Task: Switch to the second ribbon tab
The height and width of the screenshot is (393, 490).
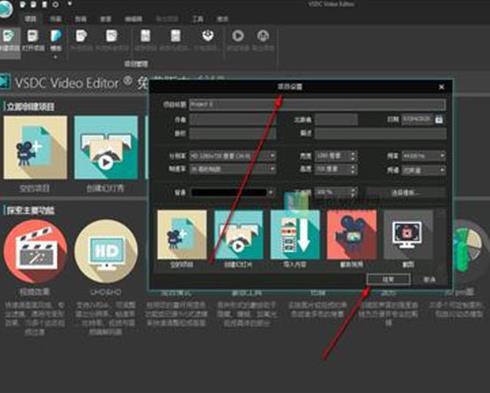Action: pyautogui.click(x=55, y=19)
